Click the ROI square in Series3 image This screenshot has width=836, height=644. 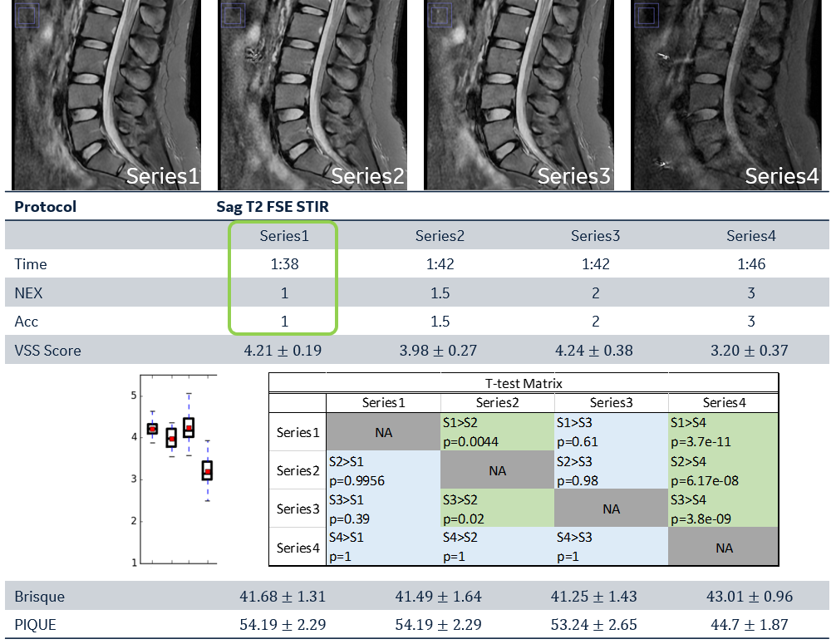coord(440,15)
